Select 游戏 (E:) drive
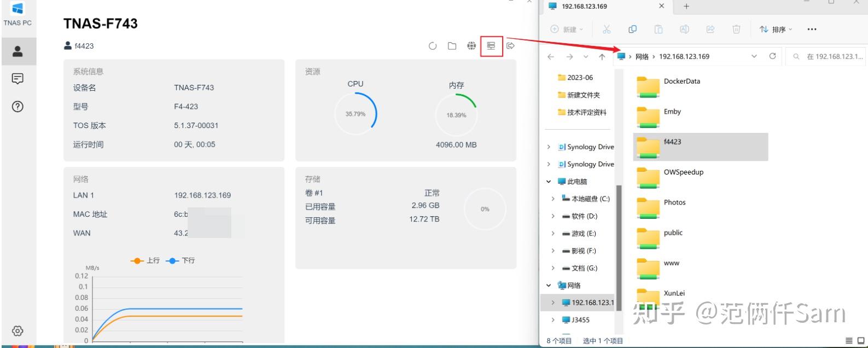868x348 pixels. (x=579, y=234)
